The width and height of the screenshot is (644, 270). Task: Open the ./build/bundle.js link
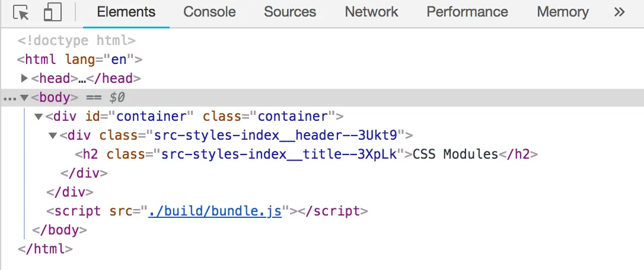215,211
